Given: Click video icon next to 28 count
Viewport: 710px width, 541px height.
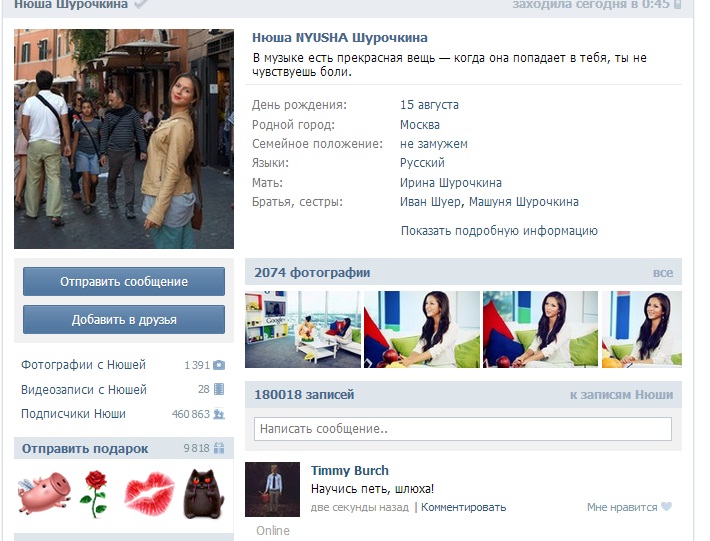Looking at the screenshot, I should [x=219, y=389].
